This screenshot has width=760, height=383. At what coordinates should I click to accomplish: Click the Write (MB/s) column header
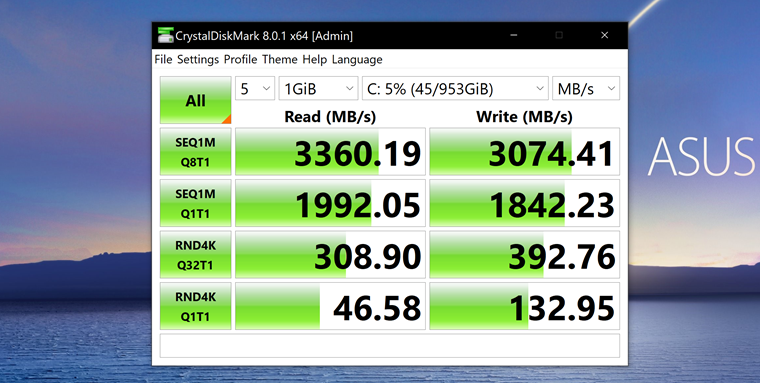pos(524,117)
